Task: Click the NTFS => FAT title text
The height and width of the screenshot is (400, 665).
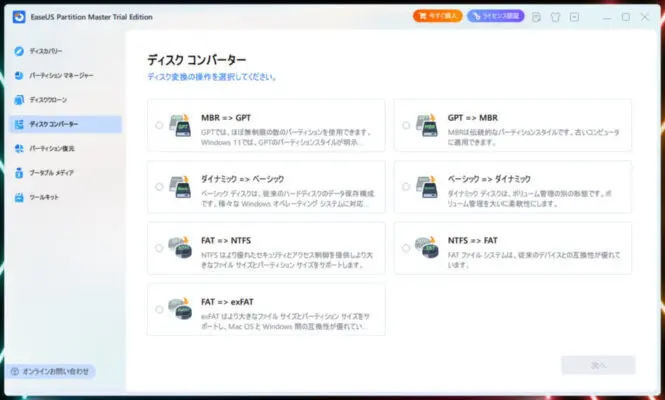Action: (472, 241)
